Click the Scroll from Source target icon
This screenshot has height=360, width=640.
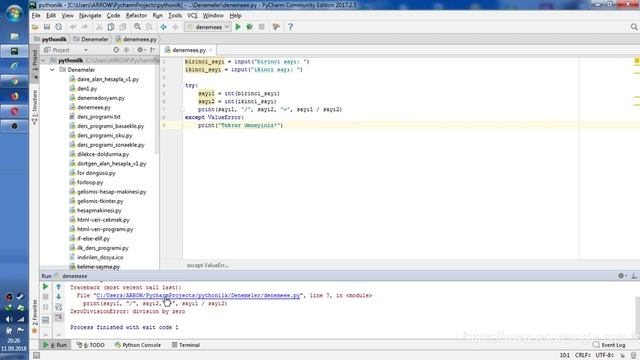(116, 50)
